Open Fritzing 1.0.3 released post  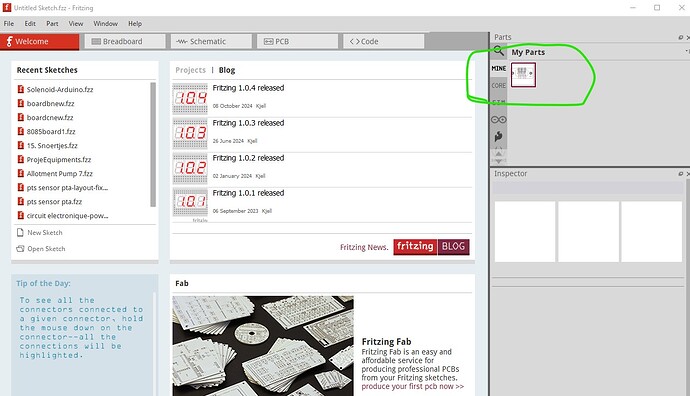pos(248,123)
